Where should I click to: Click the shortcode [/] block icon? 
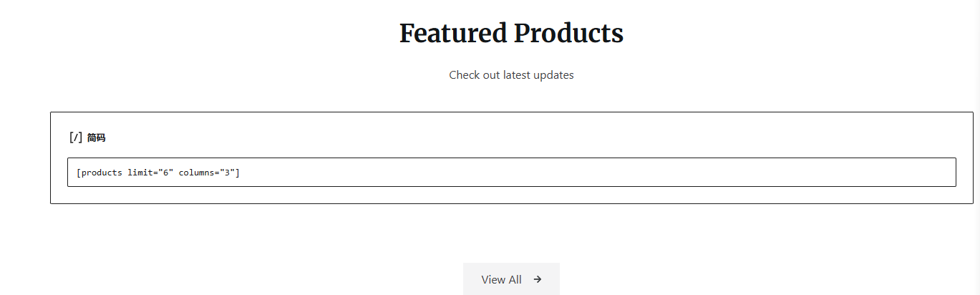click(76, 137)
